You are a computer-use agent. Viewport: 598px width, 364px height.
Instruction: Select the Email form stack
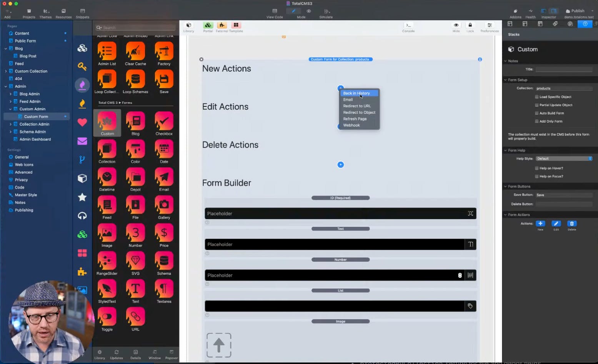[164, 177]
